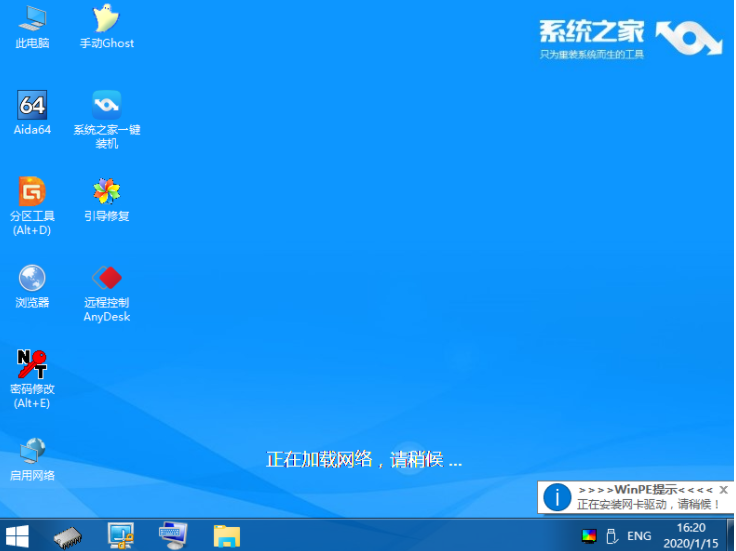
Task: Click the USB device tray icon
Action: click(x=611, y=536)
